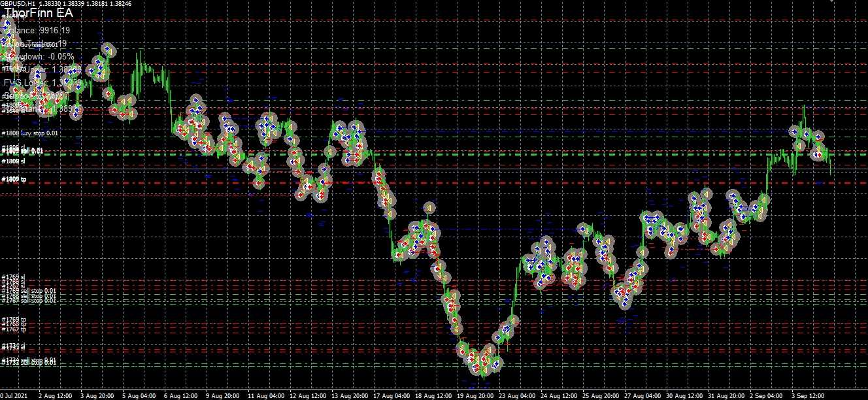The image size is (868, 400).
Task: Click the thick green dashed #1809 sell line
Action: (x=458, y=155)
